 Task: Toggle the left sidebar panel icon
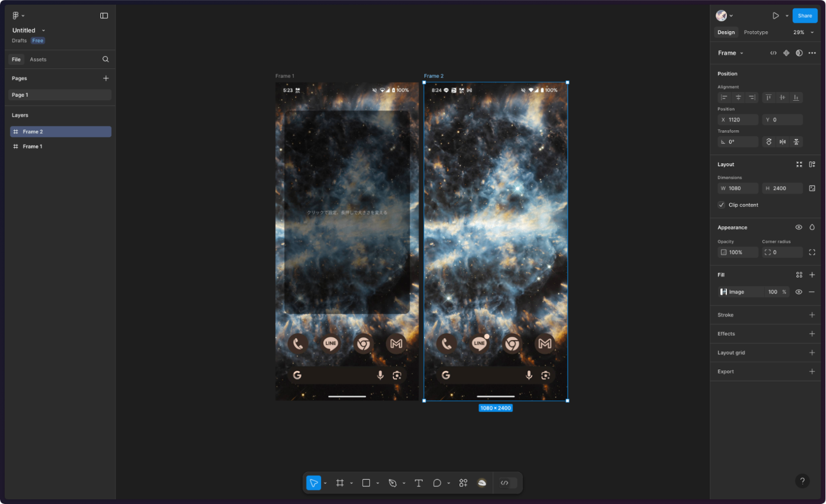[104, 15]
